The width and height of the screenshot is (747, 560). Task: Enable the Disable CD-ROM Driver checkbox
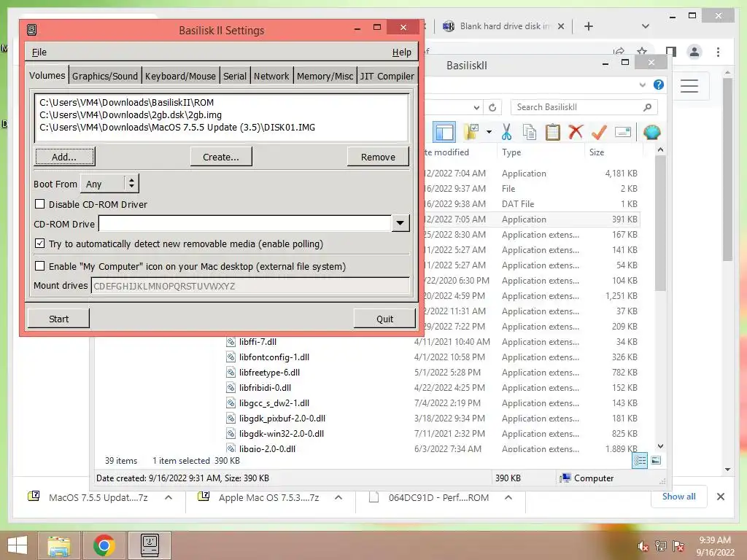(x=40, y=204)
